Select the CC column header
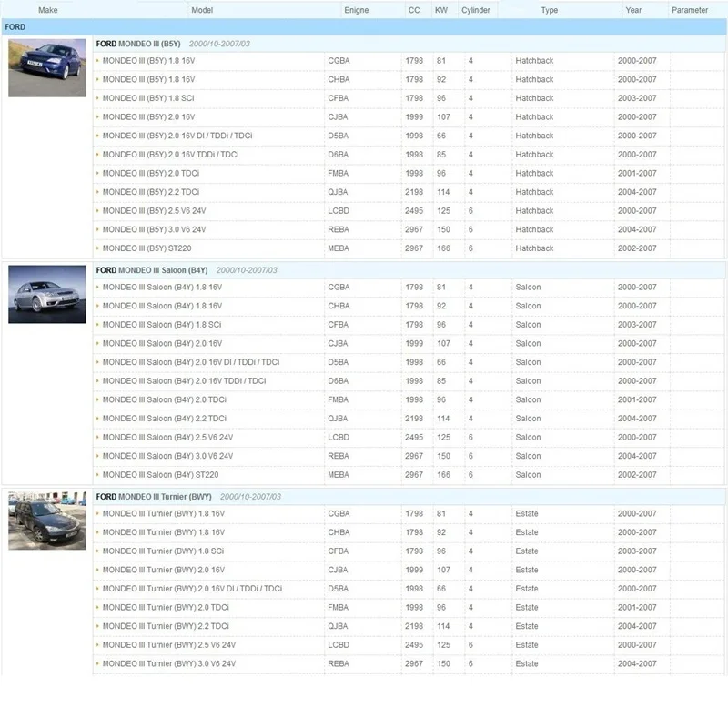 point(414,10)
